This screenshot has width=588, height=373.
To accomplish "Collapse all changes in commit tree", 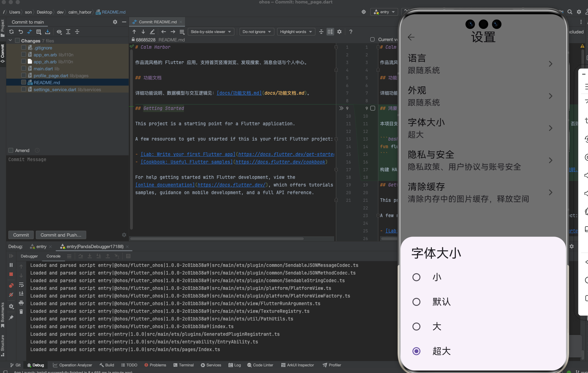I will point(77,32).
